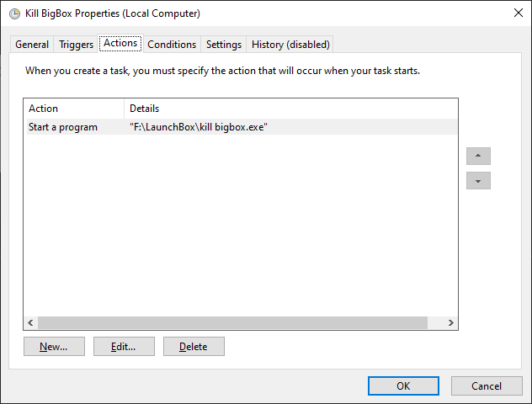Screen dimensions: 532x404
Task: Go to the Conditions tab
Action: click(x=172, y=45)
